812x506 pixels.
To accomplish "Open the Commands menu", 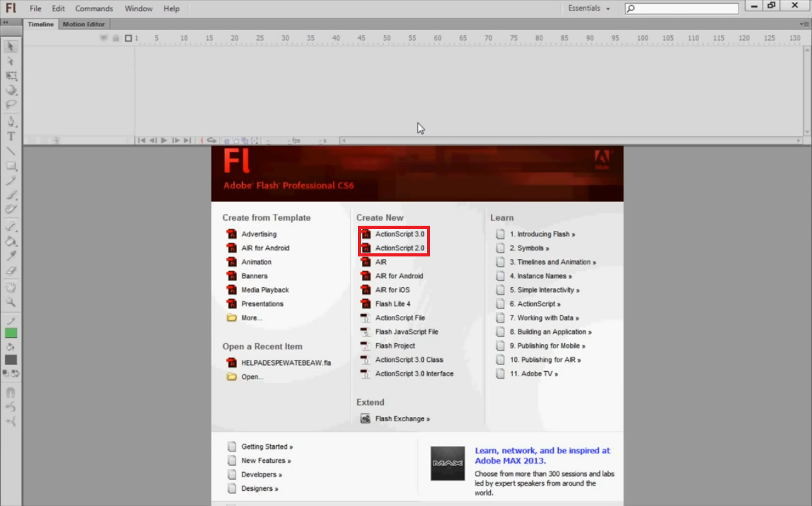I will click(93, 8).
